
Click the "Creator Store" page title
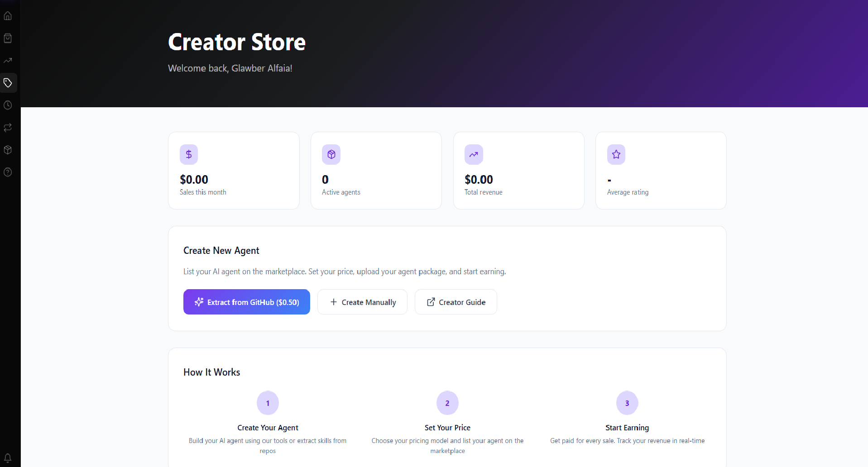[x=237, y=42]
